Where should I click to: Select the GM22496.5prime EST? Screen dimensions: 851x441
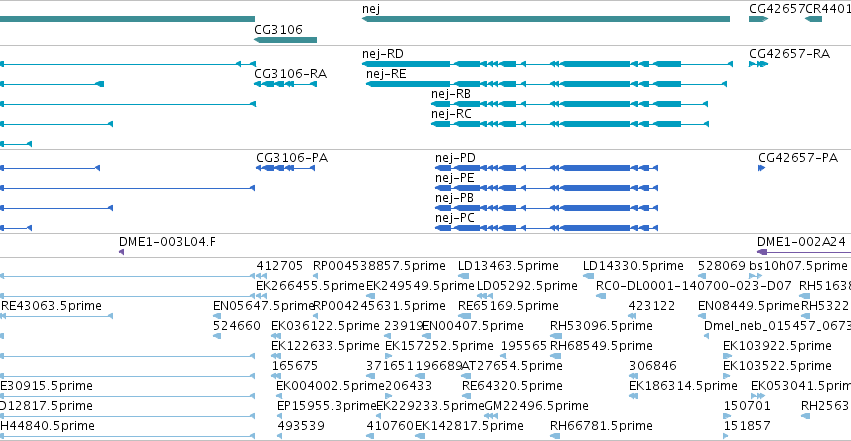(x=536, y=406)
